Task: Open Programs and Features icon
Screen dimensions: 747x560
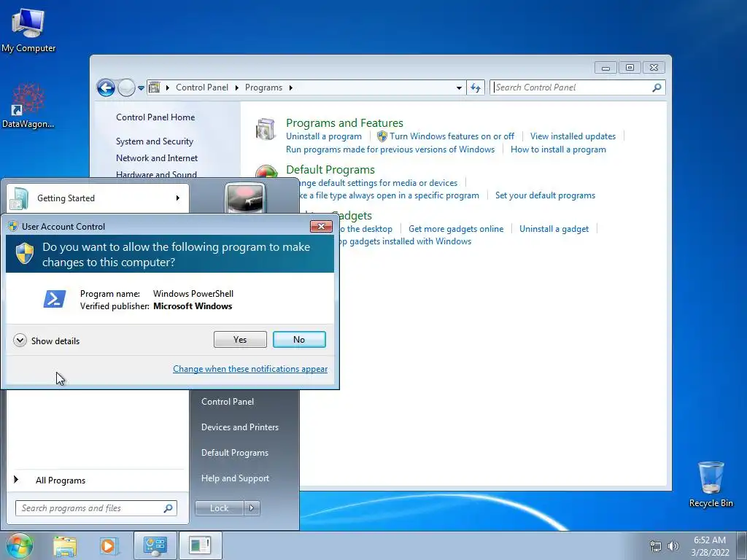Action: pos(266,129)
